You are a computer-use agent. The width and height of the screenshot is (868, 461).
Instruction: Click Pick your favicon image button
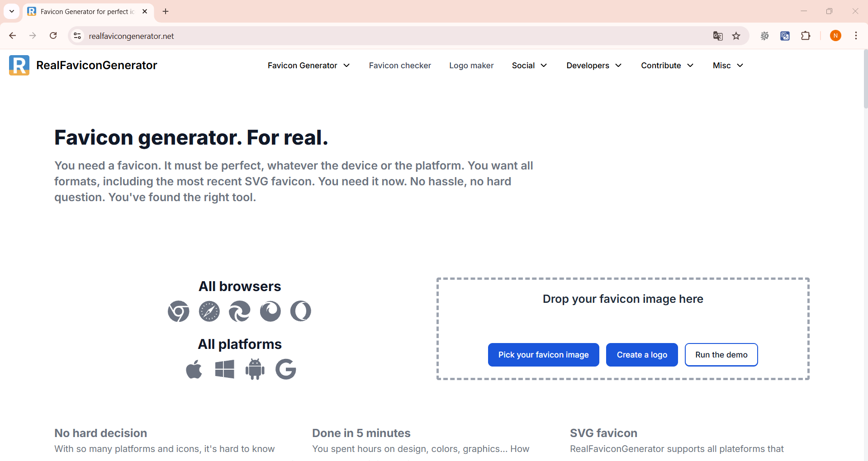[543, 355]
